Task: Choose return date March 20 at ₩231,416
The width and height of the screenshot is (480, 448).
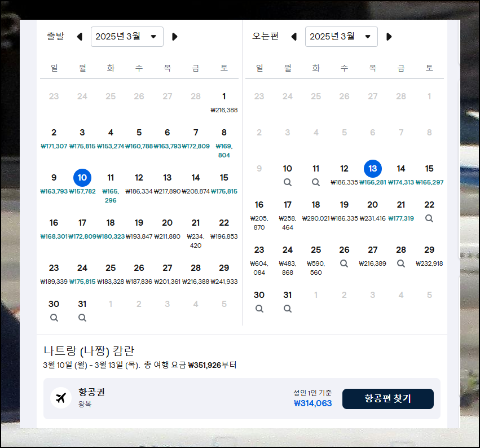Action: coord(373,210)
